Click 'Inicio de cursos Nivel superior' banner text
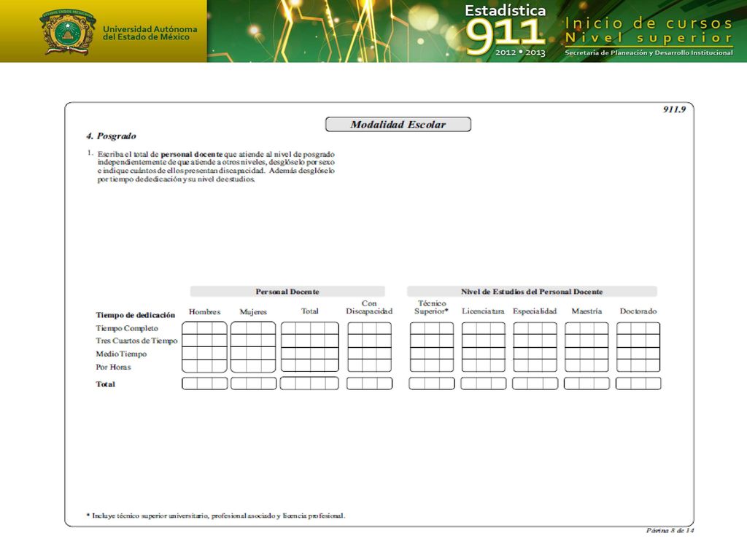The image size is (747, 560). click(x=649, y=30)
